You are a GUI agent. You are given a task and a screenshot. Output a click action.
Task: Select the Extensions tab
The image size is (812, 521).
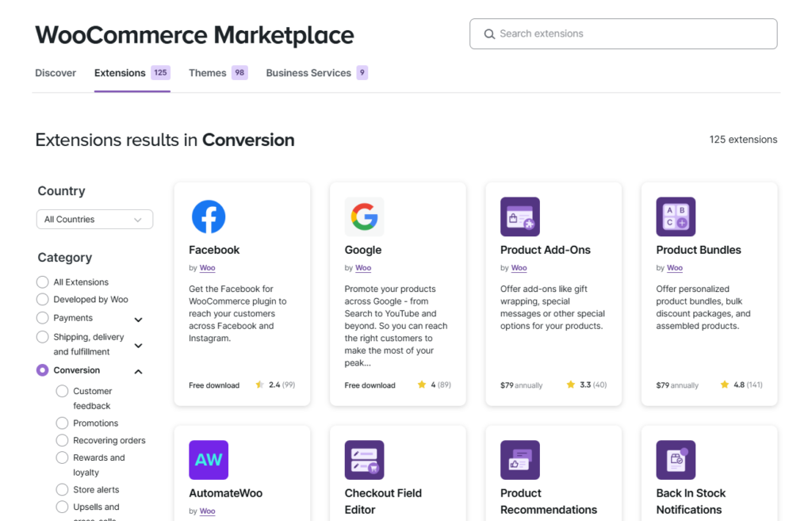click(132, 73)
